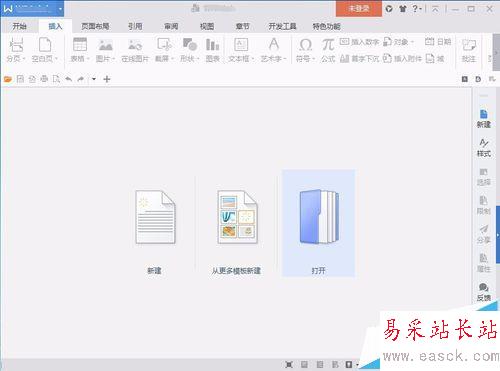500x371 pixels.
Task: Click the 截屏 screenshot tool
Action: [x=164, y=45]
